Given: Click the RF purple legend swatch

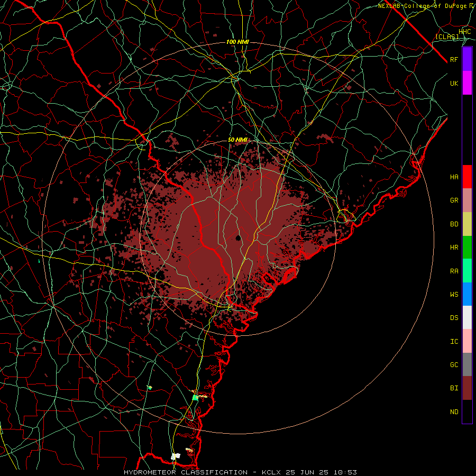Looking at the screenshot, I should coord(467,59).
